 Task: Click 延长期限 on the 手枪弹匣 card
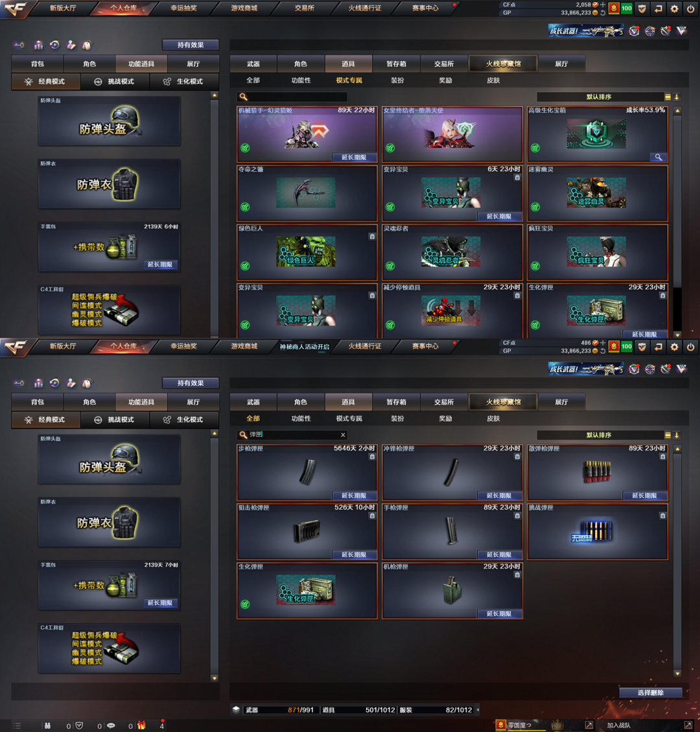coord(499,554)
